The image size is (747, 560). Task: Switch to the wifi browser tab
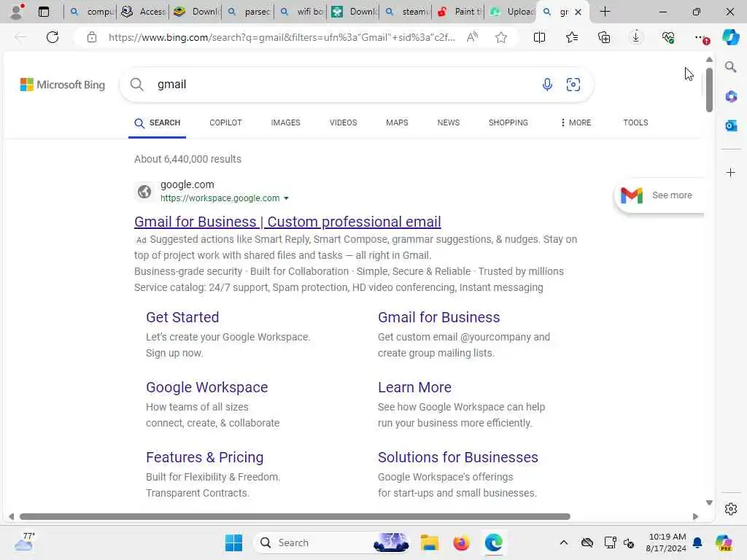coord(301,12)
